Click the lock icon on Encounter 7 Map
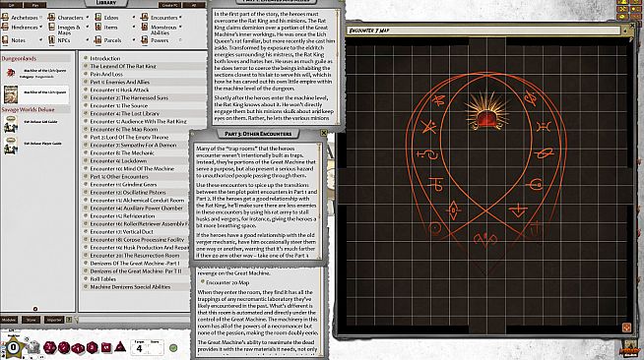 (625, 30)
